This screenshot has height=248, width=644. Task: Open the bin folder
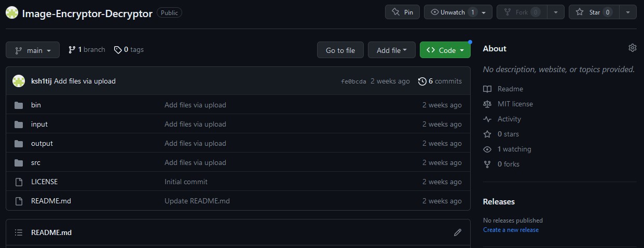36,105
